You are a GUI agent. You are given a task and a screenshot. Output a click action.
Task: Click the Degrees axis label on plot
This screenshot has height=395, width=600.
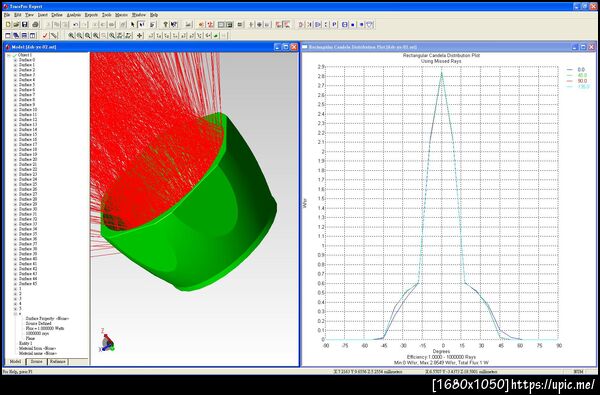point(441,351)
